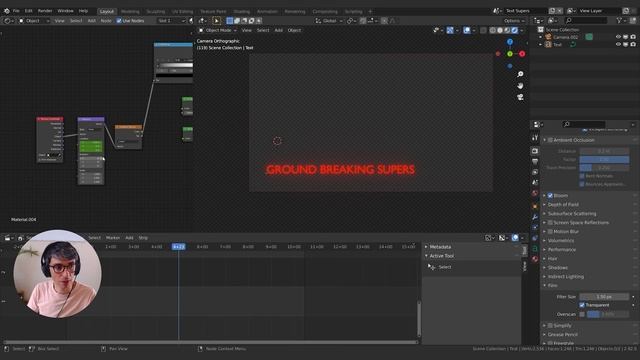This screenshot has width=640, height=360.
Task: Click the zoom magnifier icon in viewport
Action: (520, 74)
